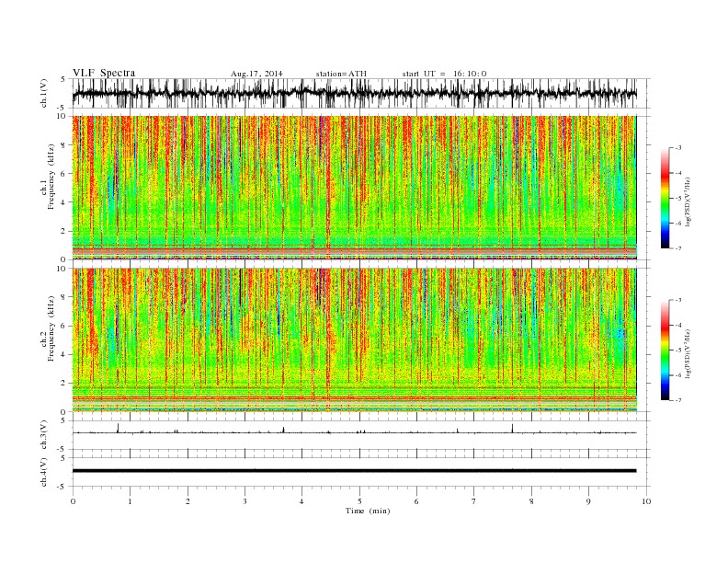Screen dimensions: 728x563
Task: Click the '7' tick on time axis
Action: (473, 501)
